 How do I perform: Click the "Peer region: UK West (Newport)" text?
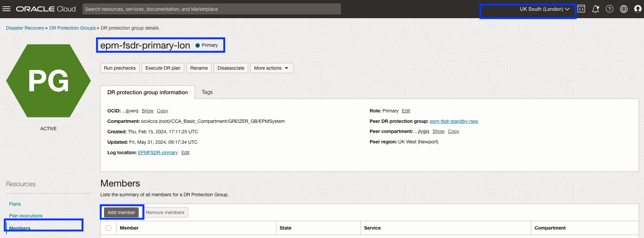point(404,142)
